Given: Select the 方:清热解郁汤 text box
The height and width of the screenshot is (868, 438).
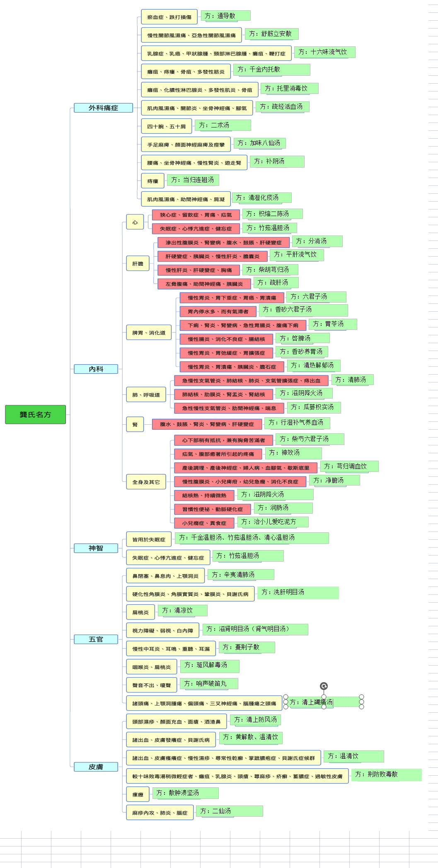Looking at the screenshot, I should (x=314, y=365).
